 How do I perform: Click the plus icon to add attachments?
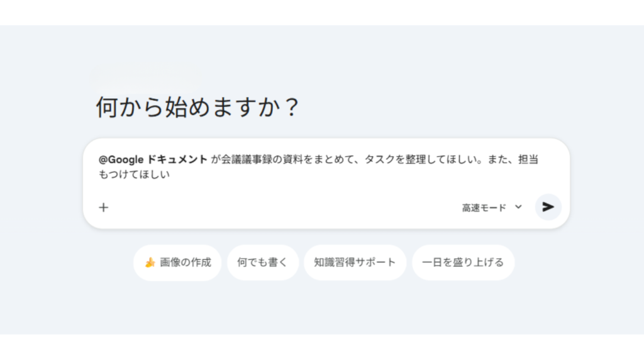click(x=104, y=207)
